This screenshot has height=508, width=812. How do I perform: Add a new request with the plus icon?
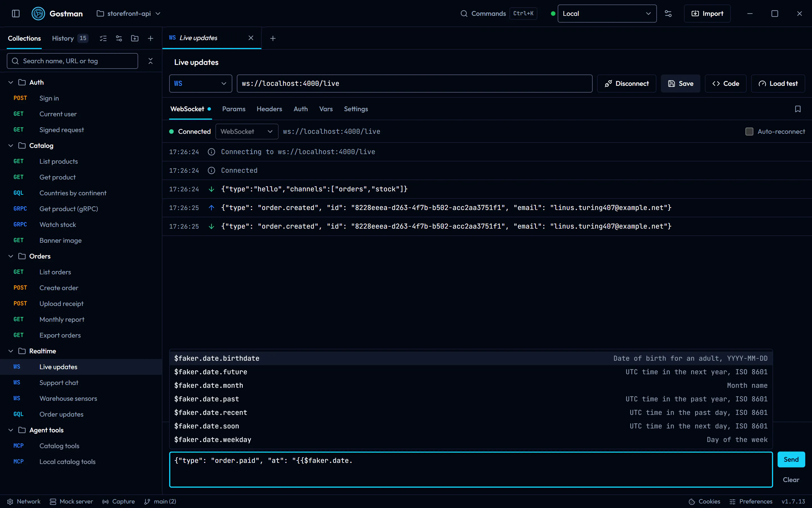click(x=150, y=38)
